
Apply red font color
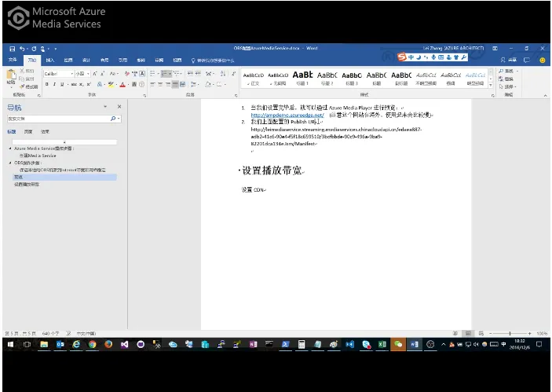point(122,84)
